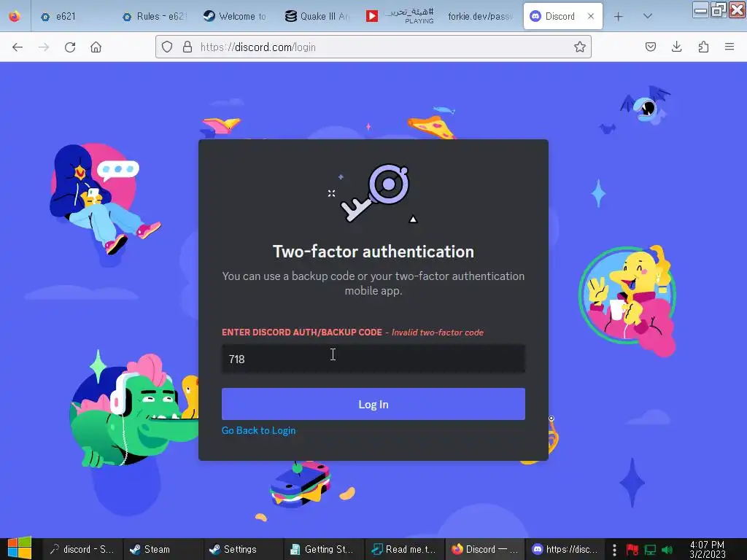747x560 pixels.
Task: Close the Discord tab
Action: tap(591, 16)
